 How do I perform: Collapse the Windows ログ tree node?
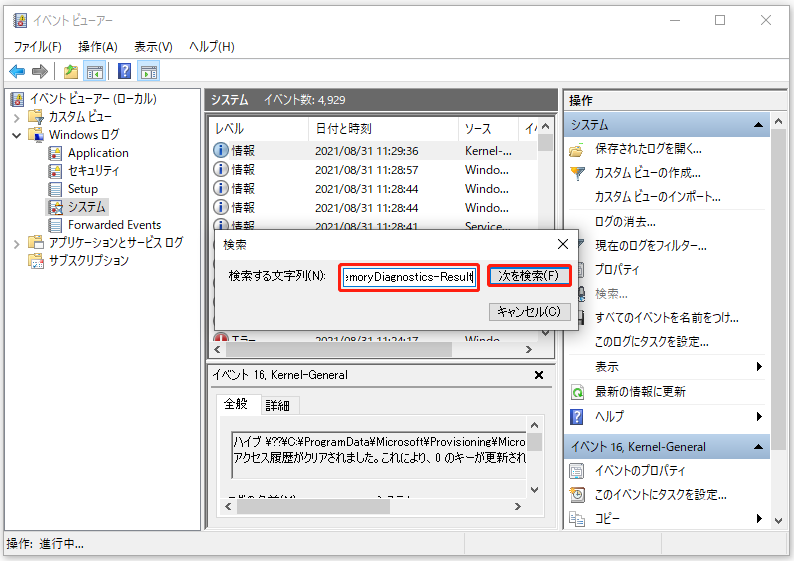tap(16, 135)
